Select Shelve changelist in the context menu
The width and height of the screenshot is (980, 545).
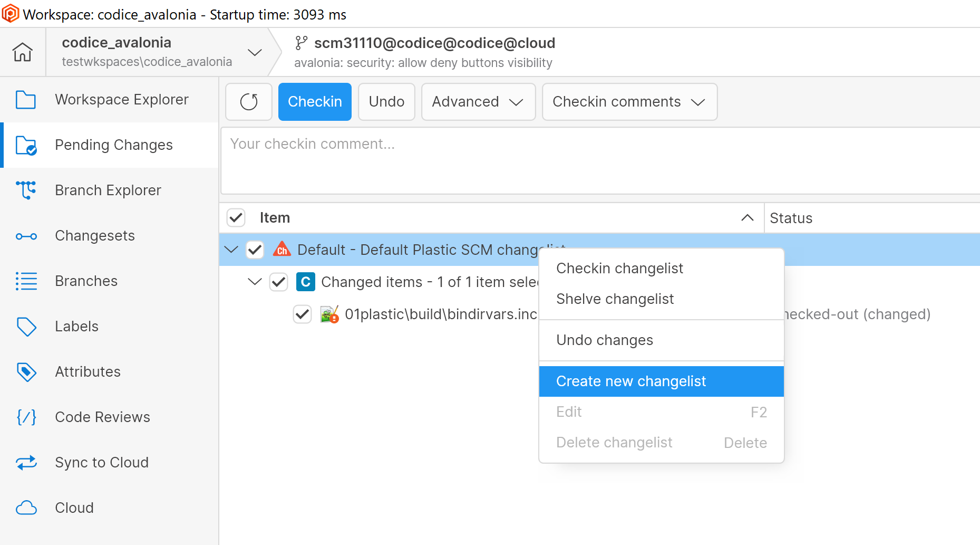[615, 299]
